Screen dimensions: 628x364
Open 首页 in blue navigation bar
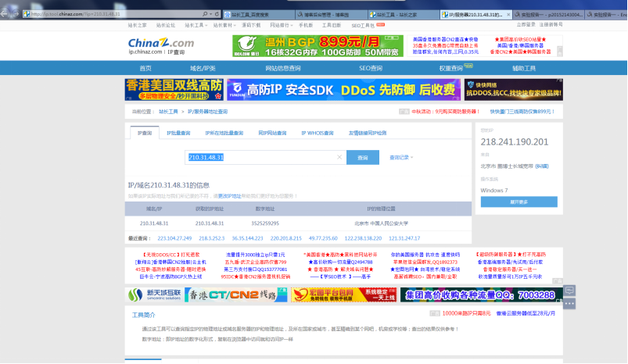coord(145,69)
